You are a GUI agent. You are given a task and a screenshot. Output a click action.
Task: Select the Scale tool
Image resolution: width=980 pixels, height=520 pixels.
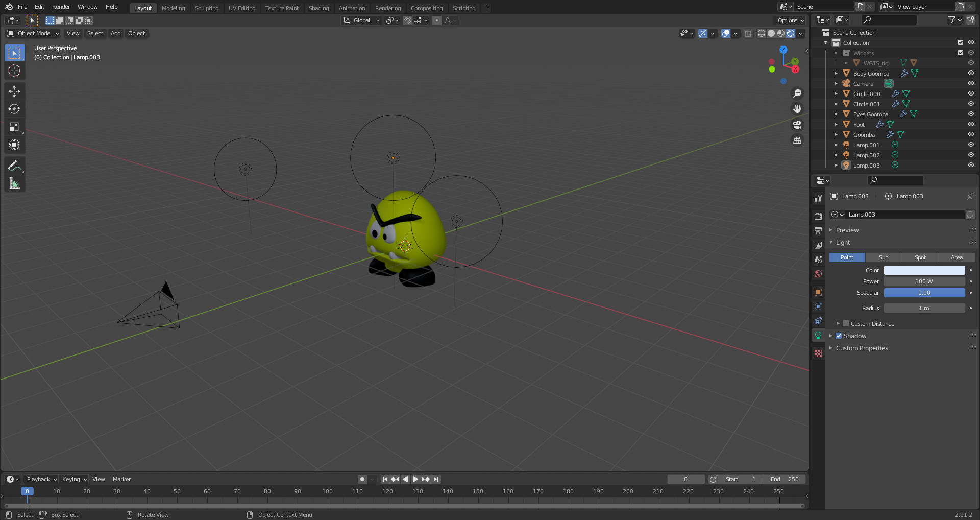point(14,127)
